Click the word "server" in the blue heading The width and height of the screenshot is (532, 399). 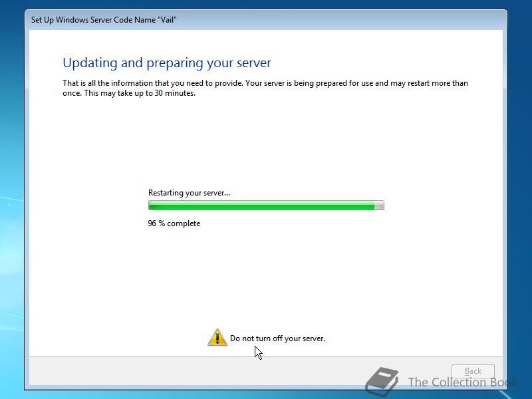tap(254, 63)
